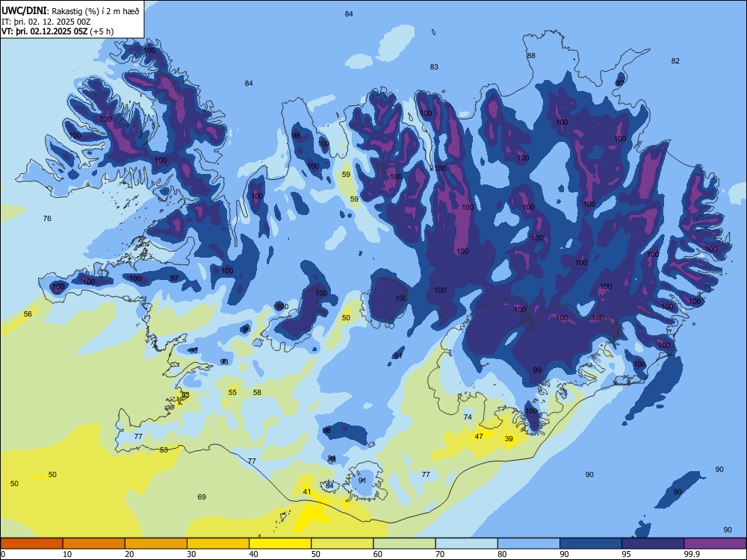
Task: Click the humidity value 69 south of Reykjanes
Action: click(202, 497)
